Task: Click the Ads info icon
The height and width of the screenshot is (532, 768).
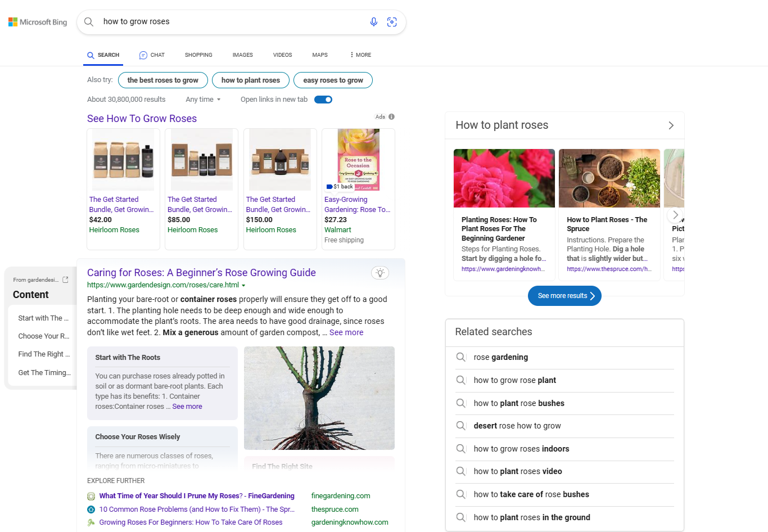Action: tap(391, 117)
